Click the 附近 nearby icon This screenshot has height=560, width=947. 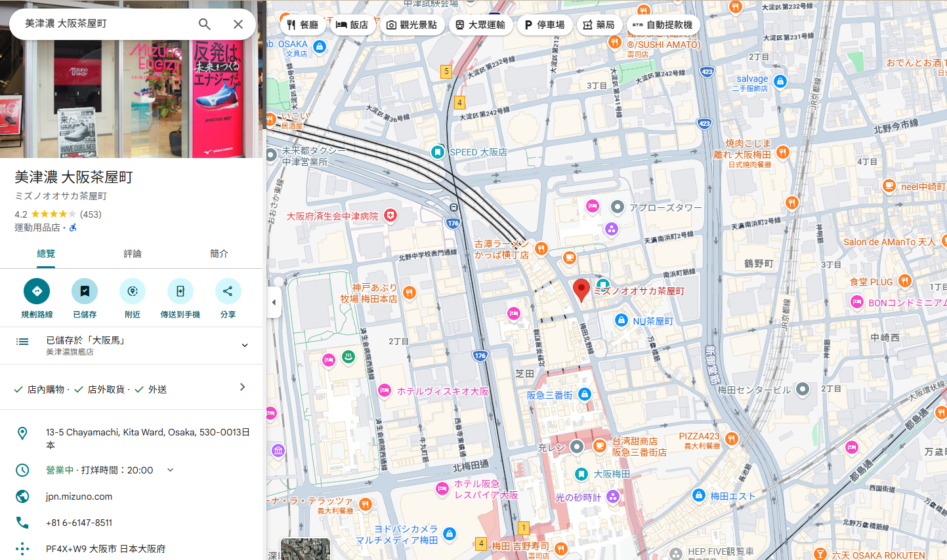[x=133, y=291]
